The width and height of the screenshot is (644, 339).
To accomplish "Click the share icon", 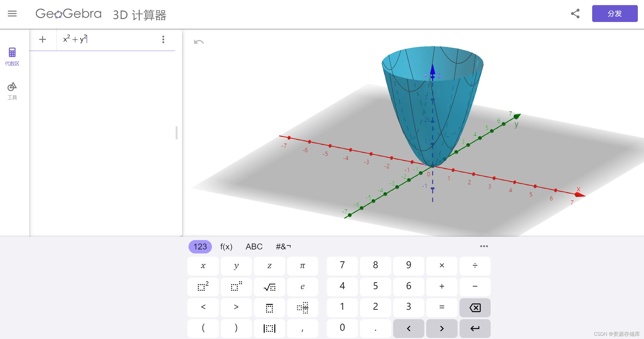I will (x=575, y=13).
